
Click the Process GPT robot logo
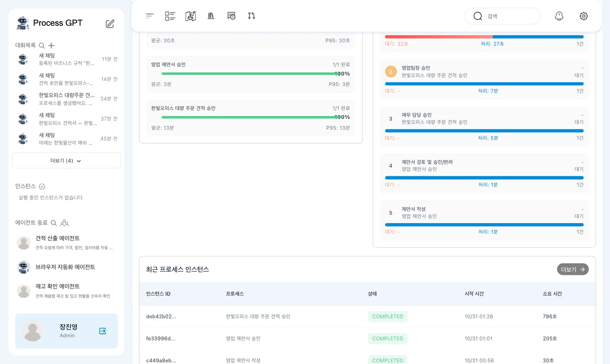pyautogui.click(x=23, y=23)
